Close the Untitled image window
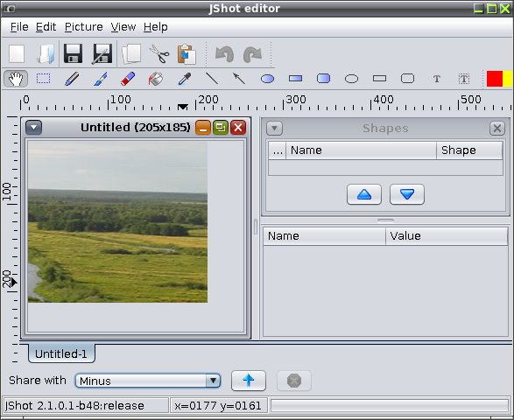This screenshot has width=514, height=420. 238,128
